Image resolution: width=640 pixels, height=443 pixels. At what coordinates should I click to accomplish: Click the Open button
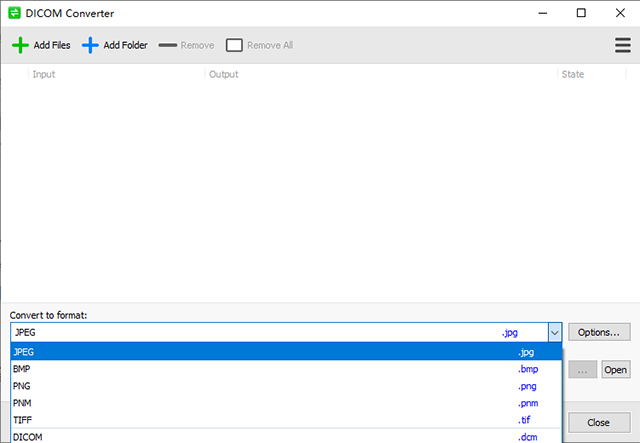pos(616,370)
